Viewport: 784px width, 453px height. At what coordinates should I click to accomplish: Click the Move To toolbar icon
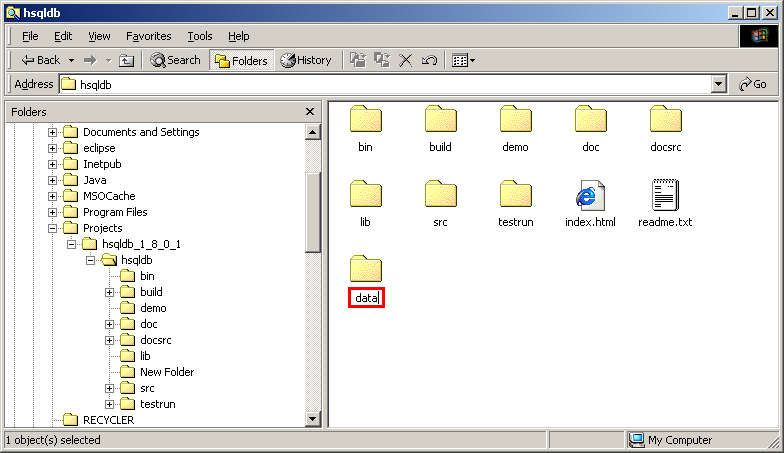(358, 60)
